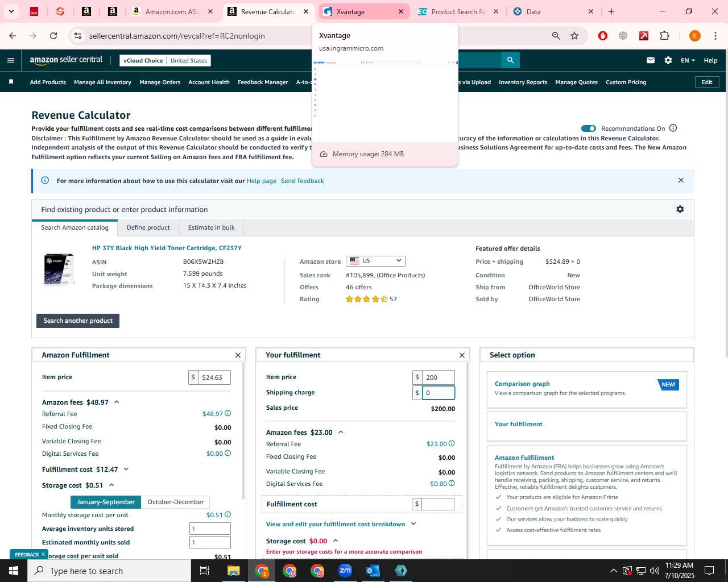Click the Amazon Fulfillment Item price field

point(214,377)
